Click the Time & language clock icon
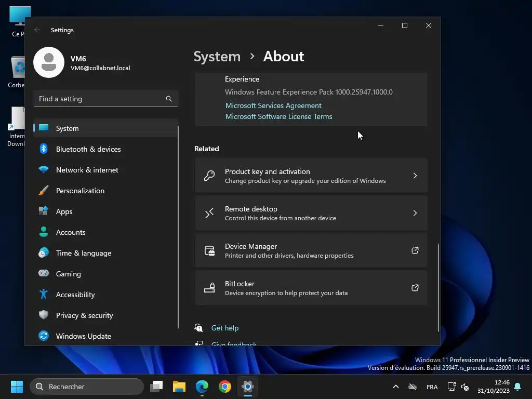This screenshot has height=399, width=532. 44,253
